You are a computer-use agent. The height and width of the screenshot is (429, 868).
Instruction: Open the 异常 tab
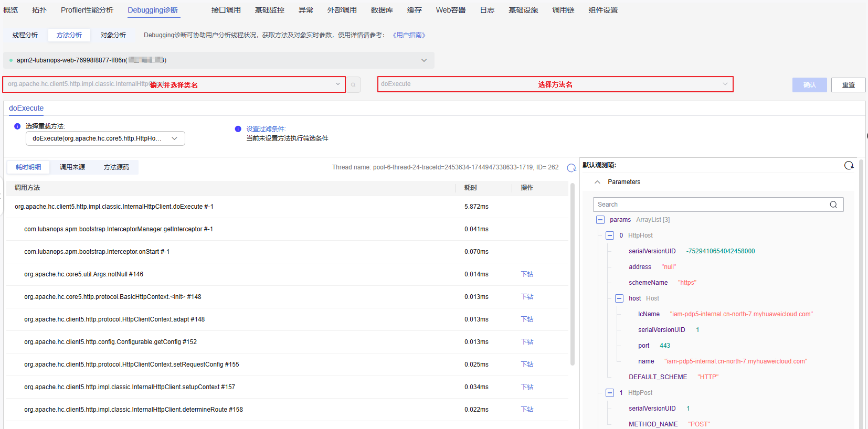click(306, 10)
